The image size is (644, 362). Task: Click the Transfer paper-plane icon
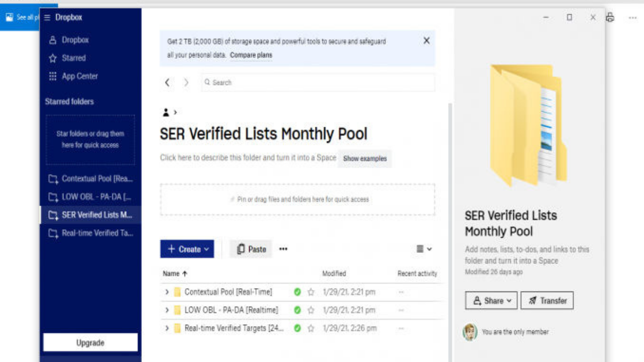533,300
